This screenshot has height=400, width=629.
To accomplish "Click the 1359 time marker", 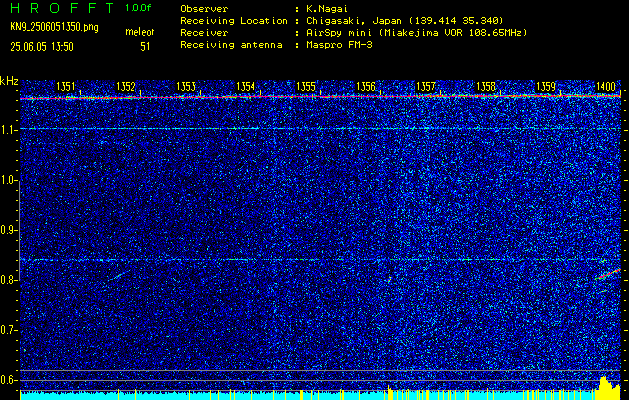I will point(546,87).
